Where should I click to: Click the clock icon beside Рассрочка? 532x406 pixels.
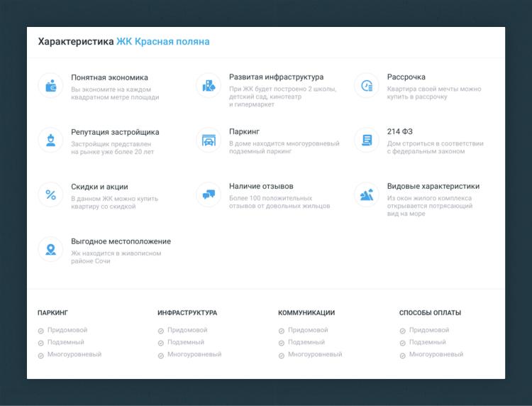[367, 86]
